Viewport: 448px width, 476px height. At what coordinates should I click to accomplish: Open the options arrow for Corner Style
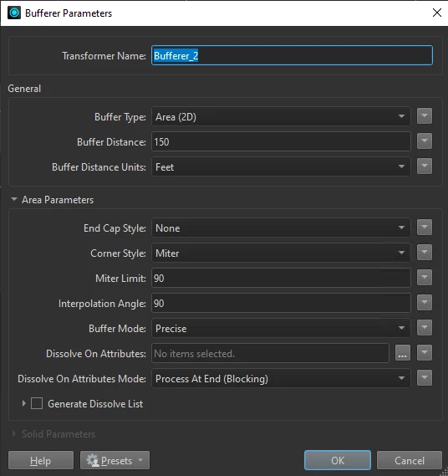point(425,253)
